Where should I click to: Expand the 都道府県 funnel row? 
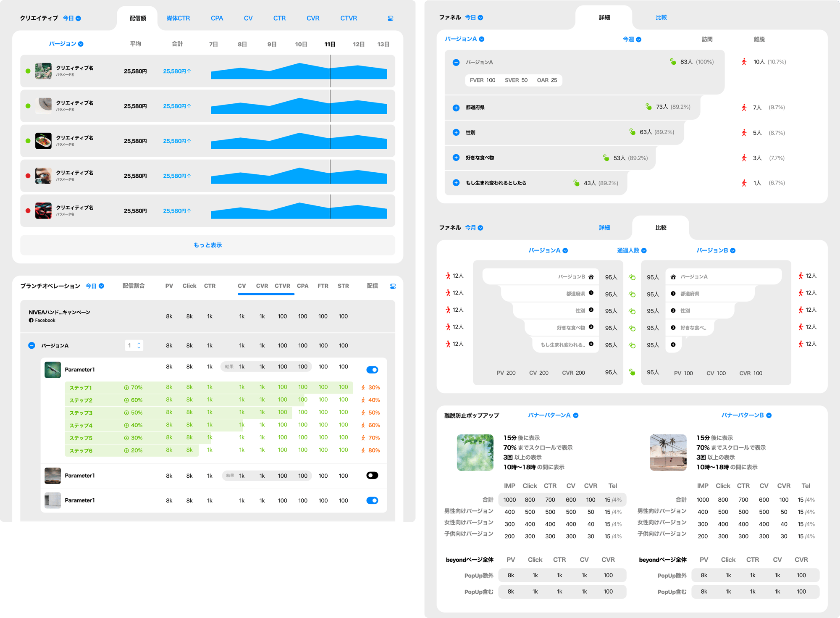pyautogui.click(x=456, y=108)
